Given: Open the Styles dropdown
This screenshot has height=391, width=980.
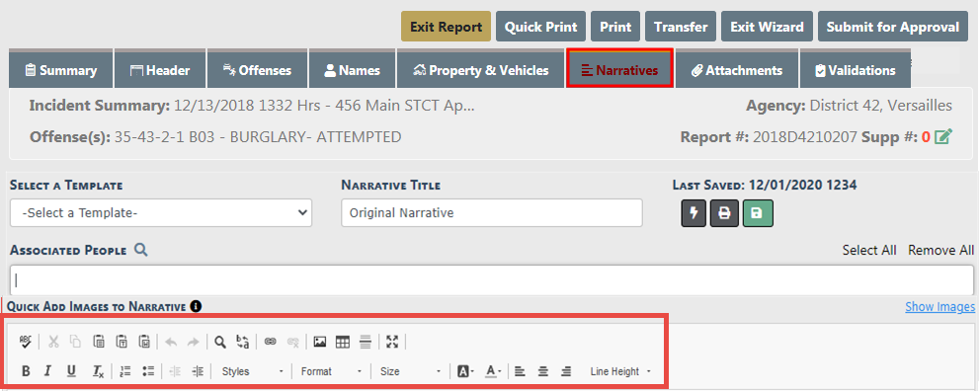Looking at the screenshot, I should (253, 371).
